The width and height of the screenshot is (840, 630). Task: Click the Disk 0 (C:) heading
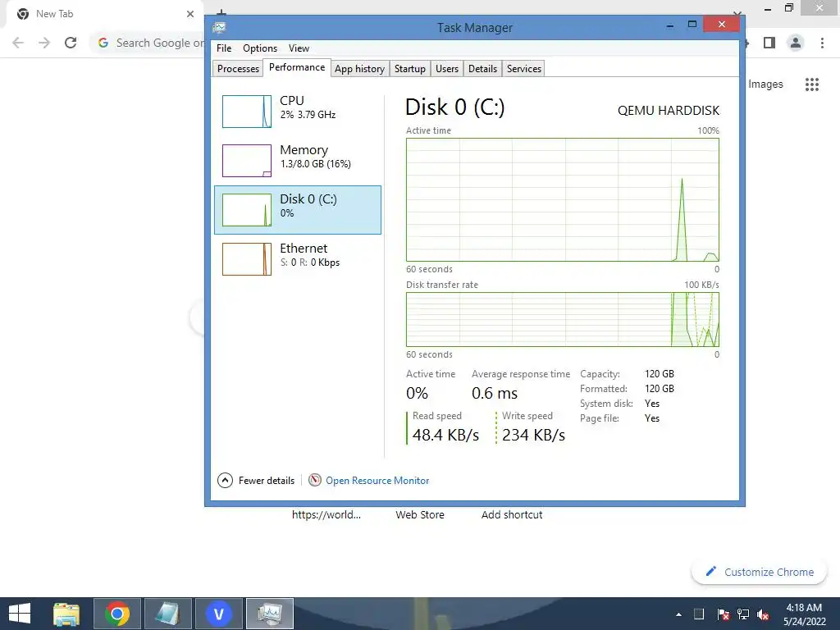pyautogui.click(x=454, y=107)
